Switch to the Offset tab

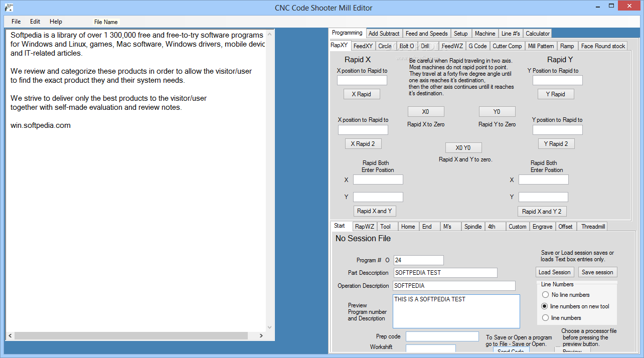pos(566,227)
